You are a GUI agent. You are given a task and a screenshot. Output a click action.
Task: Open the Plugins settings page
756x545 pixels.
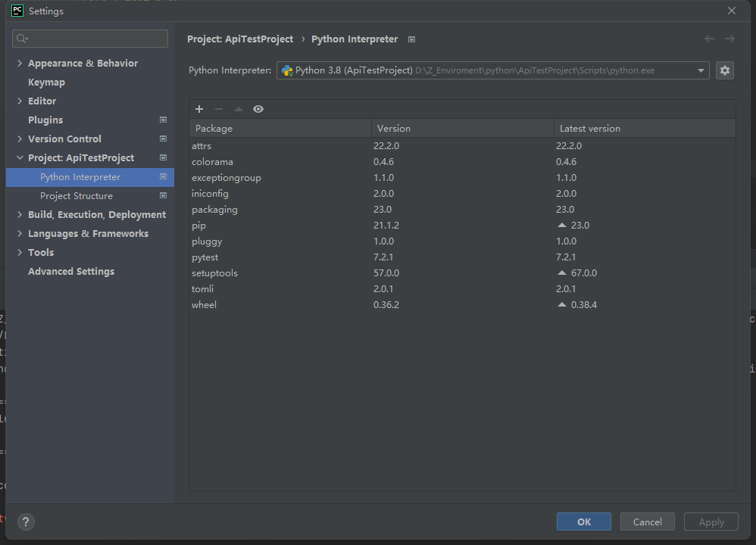tap(45, 120)
